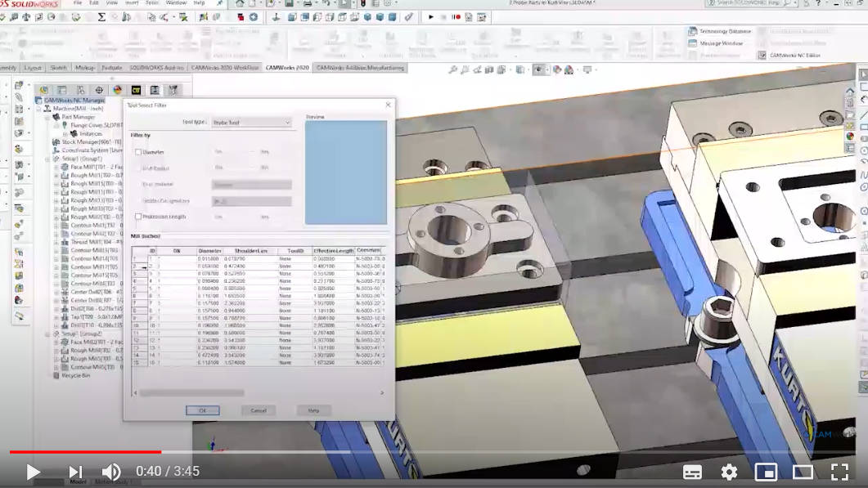
Task: Select the Recycle Bin tree item
Action: point(71,376)
